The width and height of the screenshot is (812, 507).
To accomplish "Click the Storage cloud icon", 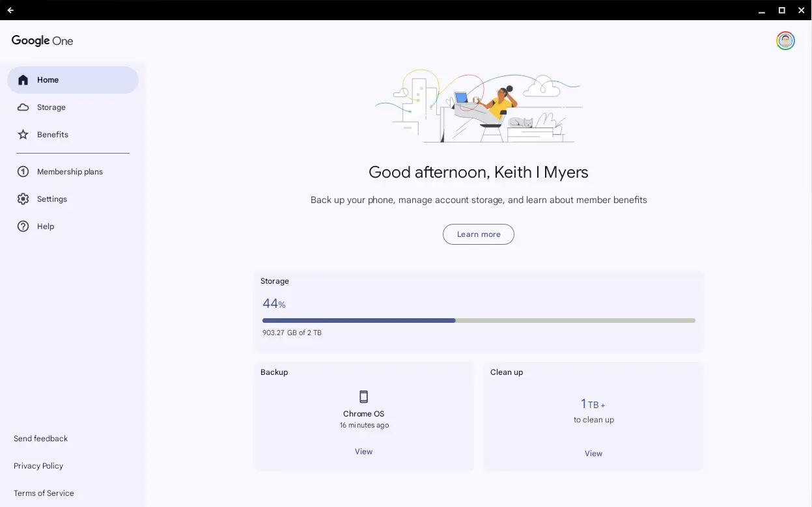I will tap(23, 107).
